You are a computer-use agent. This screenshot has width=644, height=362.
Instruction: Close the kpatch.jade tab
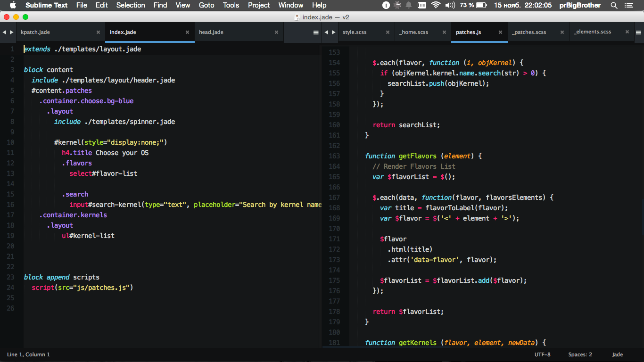point(98,33)
